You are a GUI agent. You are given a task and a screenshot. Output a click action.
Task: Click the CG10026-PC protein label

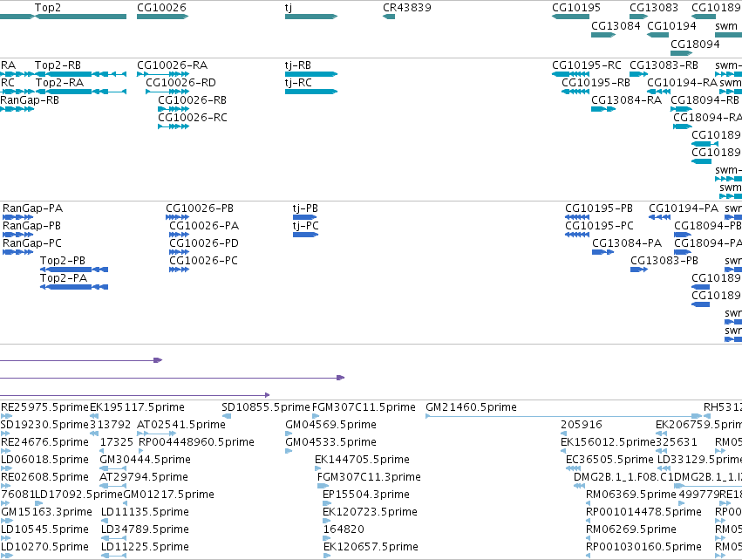point(203,261)
